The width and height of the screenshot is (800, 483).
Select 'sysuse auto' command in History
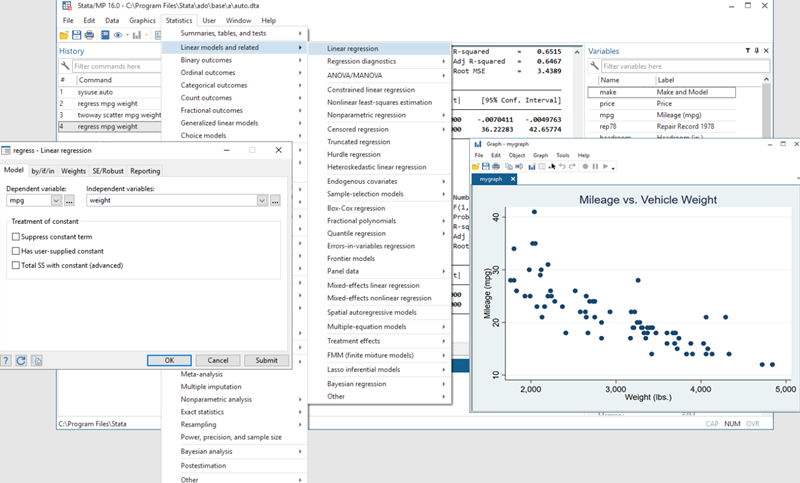coord(110,92)
